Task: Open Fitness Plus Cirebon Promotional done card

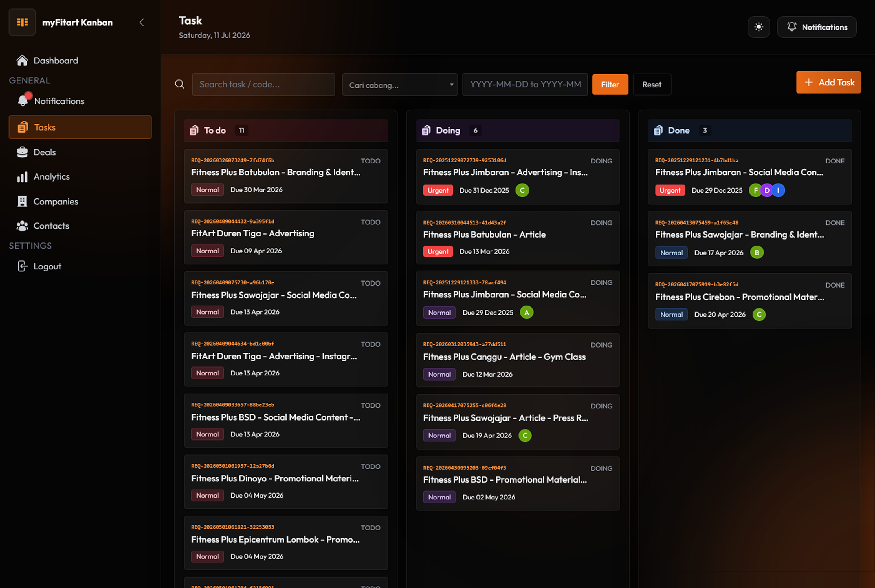Action: tap(750, 301)
